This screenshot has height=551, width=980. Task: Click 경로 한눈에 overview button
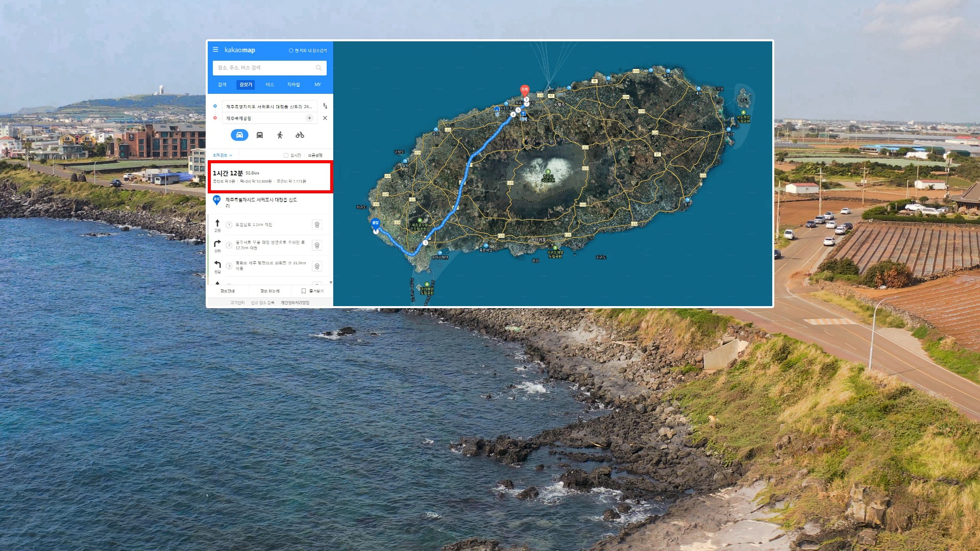[x=269, y=291]
